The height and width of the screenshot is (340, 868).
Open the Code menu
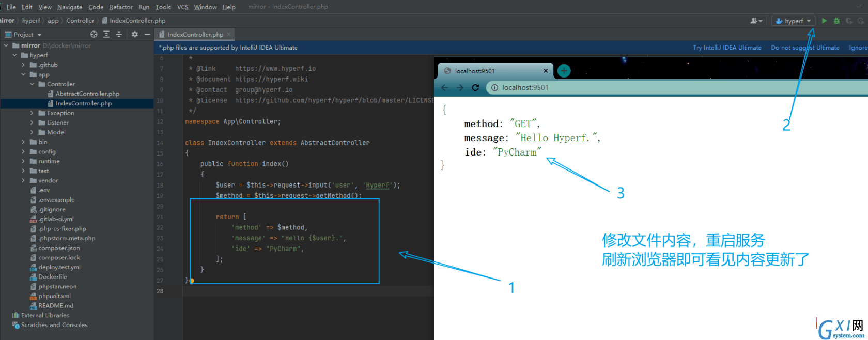96,7
